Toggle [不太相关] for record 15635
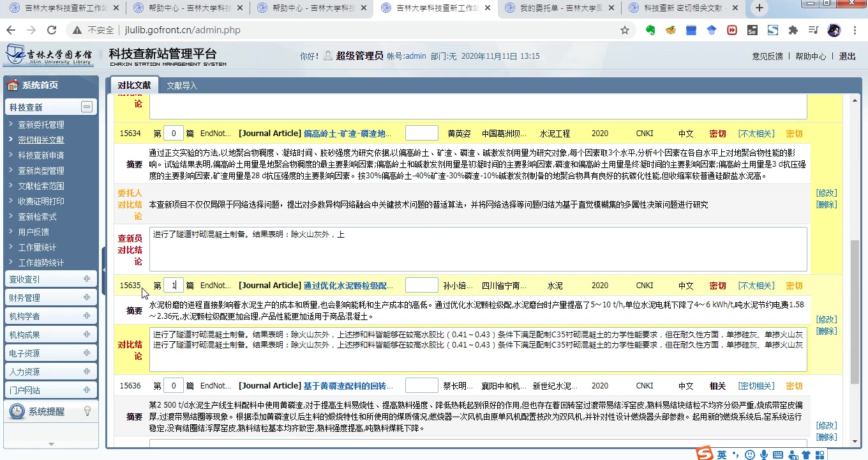Screen dimensions: 868x460 756,286
